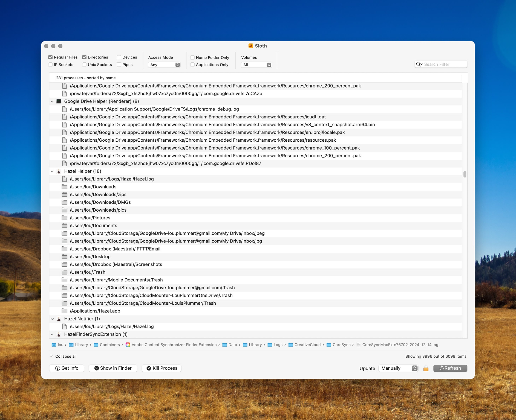The height and width of the screenshot is (420, 516).
Task: Click the Collapse all disclosure arrow
Action: (x=51, y=356)
